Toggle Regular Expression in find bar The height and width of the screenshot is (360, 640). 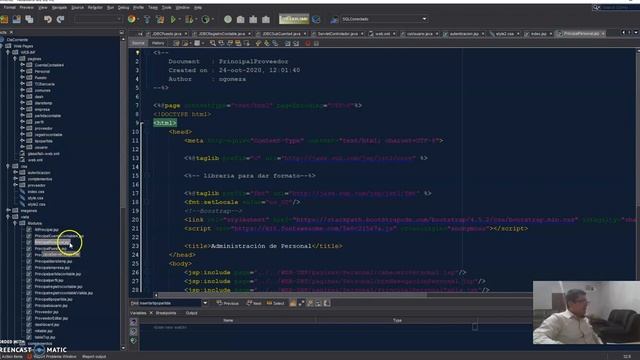coord(310,303)
